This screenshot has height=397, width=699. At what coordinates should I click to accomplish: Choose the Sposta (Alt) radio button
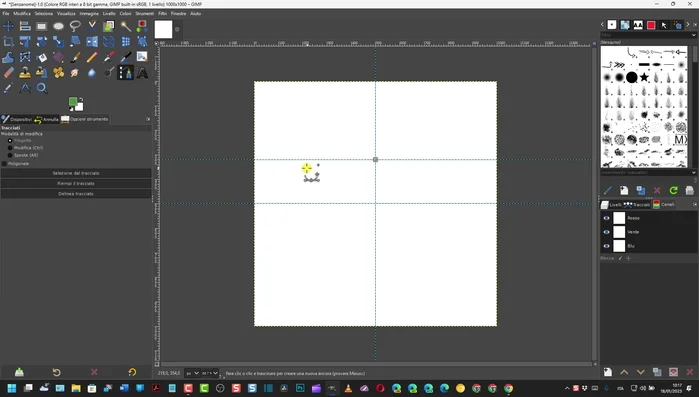point(10,156)
